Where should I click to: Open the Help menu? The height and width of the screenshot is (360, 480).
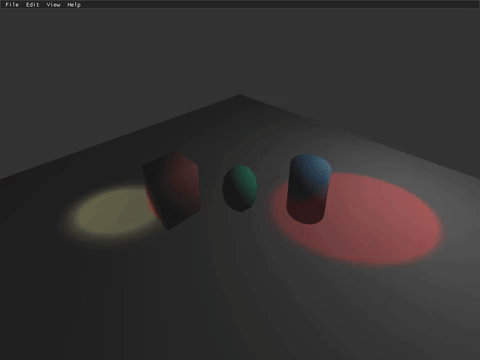coord(74,5)
